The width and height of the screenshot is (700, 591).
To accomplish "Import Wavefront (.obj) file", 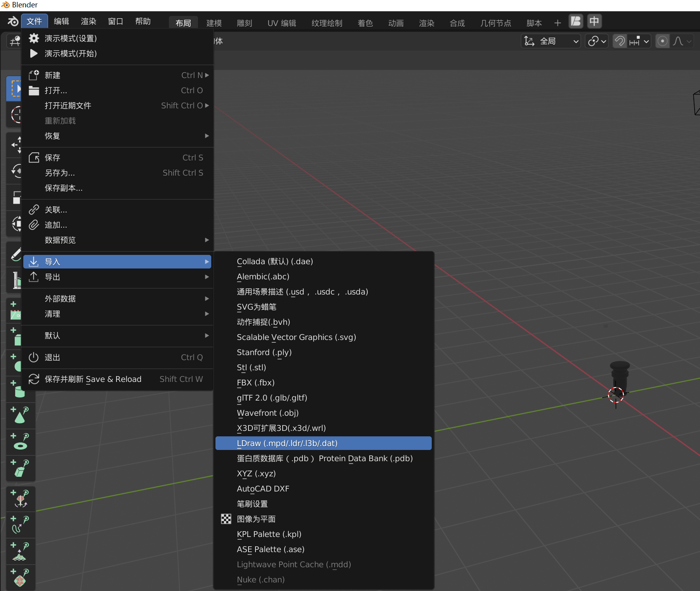I will tap(323, 413).
